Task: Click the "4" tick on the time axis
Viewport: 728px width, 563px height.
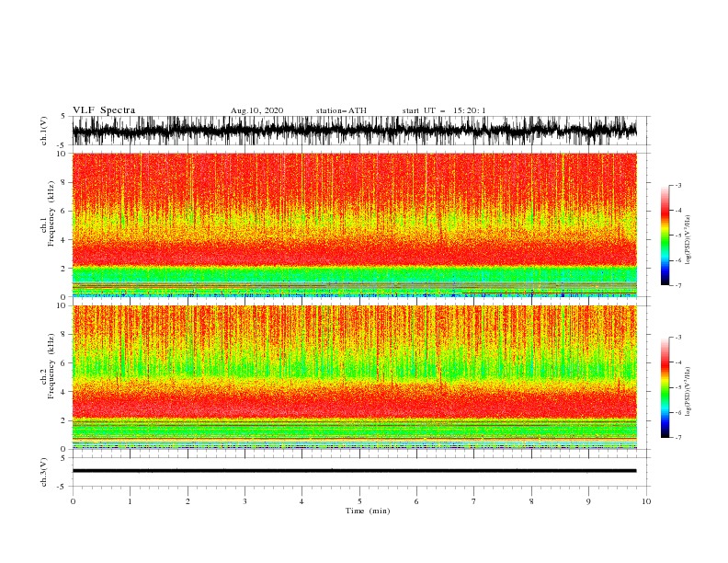Action: pos(301,501)
